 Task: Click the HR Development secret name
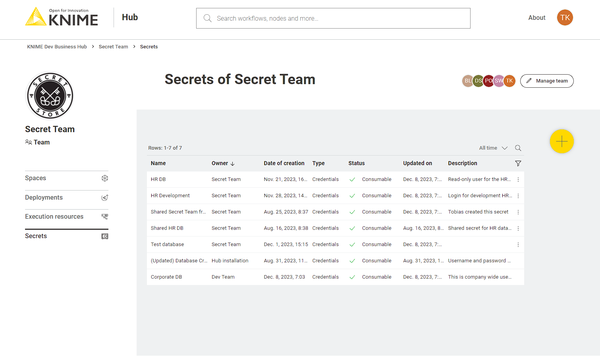pos(170,196)
